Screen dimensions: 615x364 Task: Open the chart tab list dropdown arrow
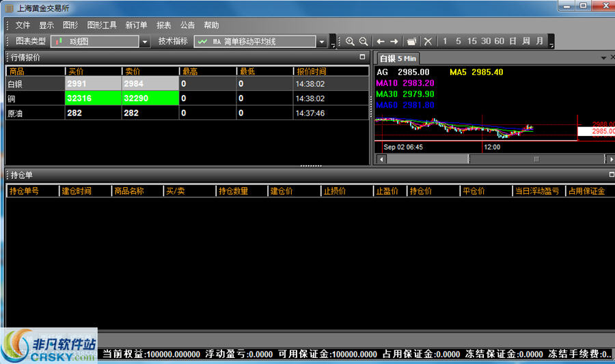point(603,57)
